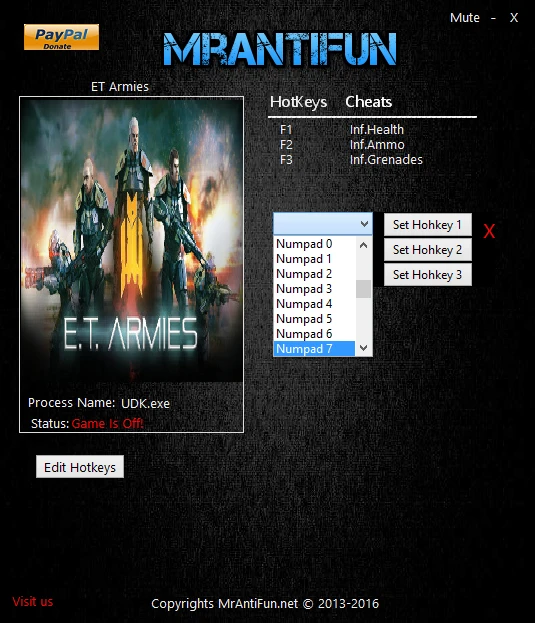The image size is (535, 623).
Task: Click the F1 hotkey label
Action: 286,130
